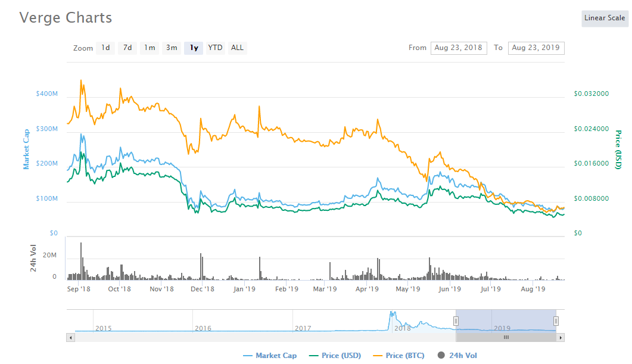Click the Zoom label
The height and width of the screenshot is (364, 632).
83,48
